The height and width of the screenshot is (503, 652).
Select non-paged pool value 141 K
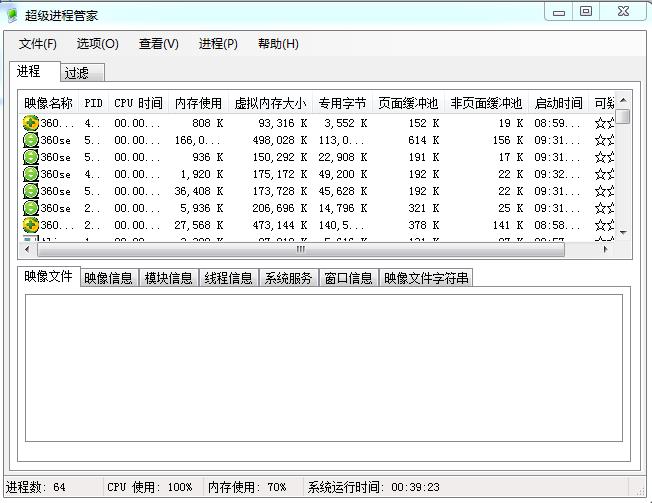508,225
